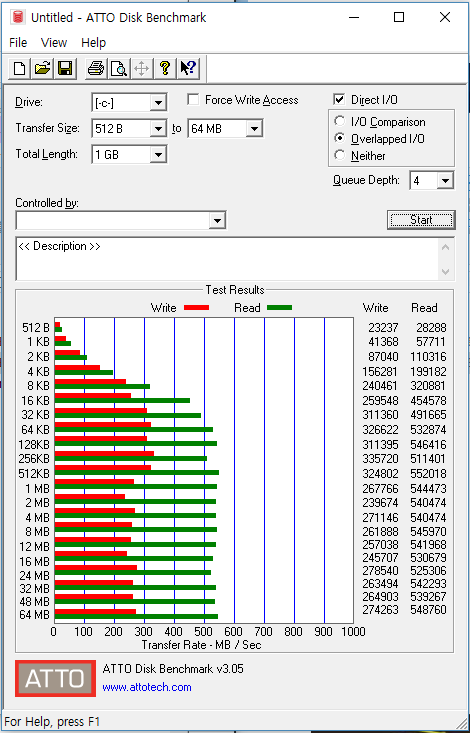The image size is (470, 733).
Task: Expand the Total Length dropdown
Action: pos(159,155)
